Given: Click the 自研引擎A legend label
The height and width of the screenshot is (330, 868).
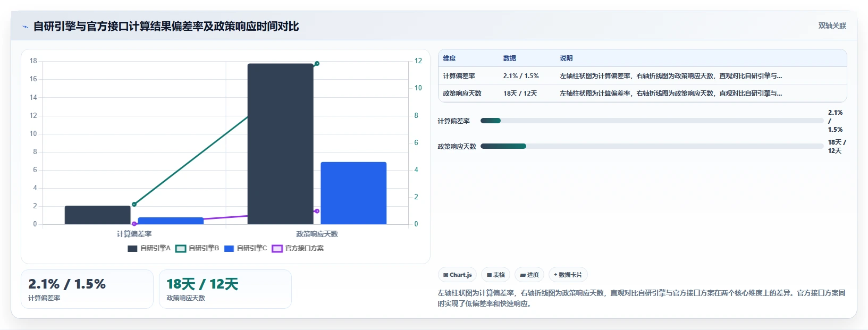Looking at the screenshot, I should point(155,248).
